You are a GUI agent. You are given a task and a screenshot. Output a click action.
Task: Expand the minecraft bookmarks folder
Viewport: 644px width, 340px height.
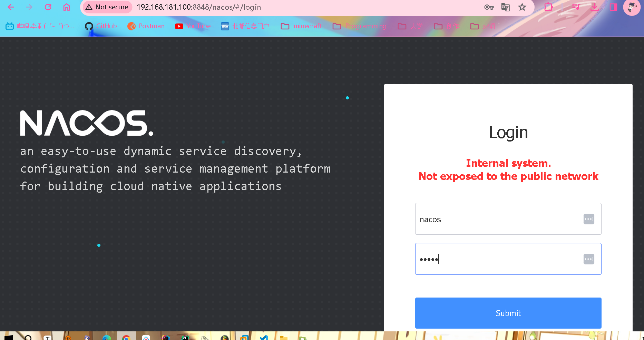pyautogui.click(x=301, y=26)
